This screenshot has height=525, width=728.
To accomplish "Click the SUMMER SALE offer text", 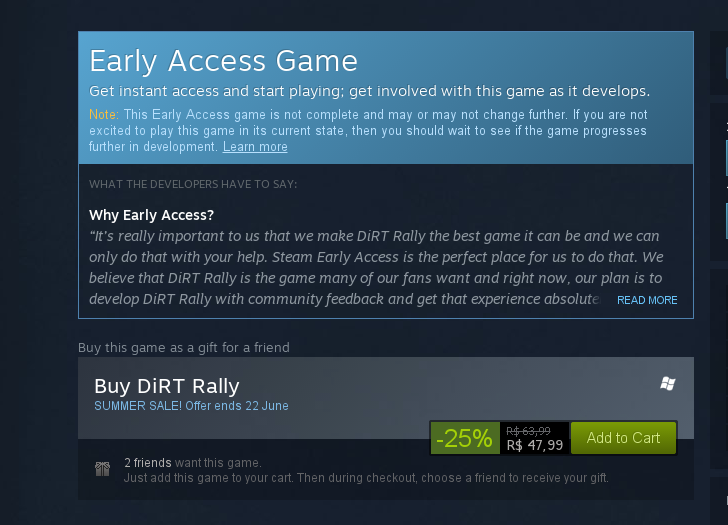I will [x=191, y=406].
